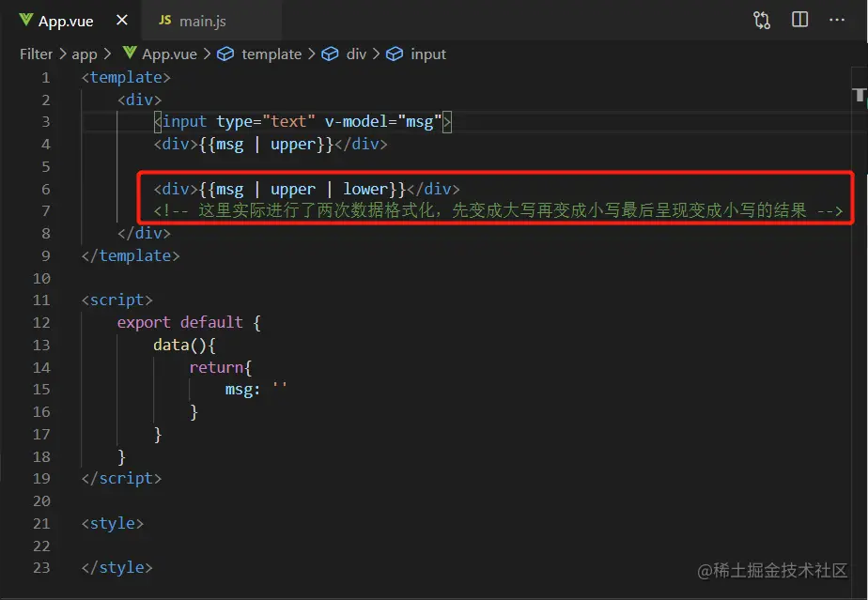Click the return{ keyword on line 14
Viewport: 868px width, 600px height.
(221, 367)
